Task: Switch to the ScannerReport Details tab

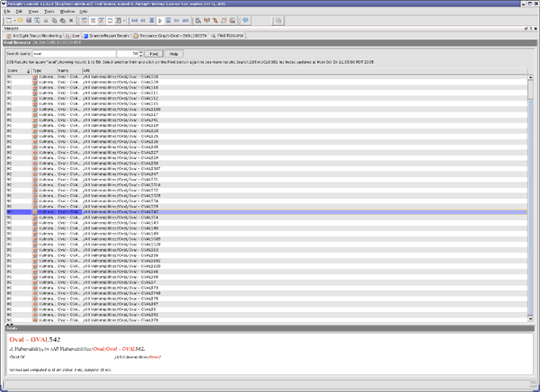Action: 104,35
